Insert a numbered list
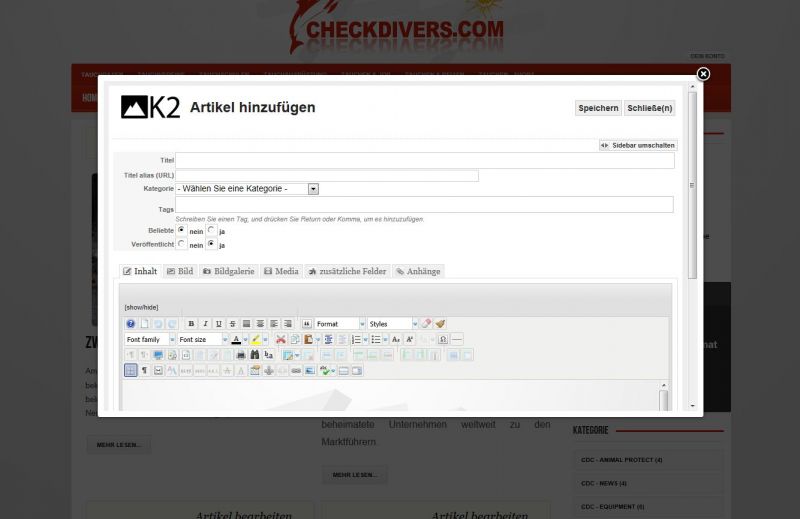This screenshot has width=800, height=519. pos(356,339)
